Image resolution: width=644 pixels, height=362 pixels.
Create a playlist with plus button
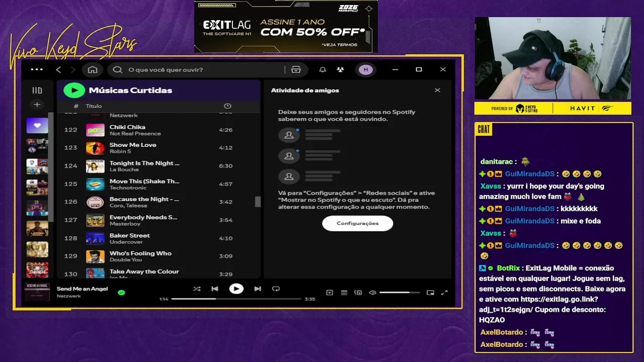click(x=37, y=105)
